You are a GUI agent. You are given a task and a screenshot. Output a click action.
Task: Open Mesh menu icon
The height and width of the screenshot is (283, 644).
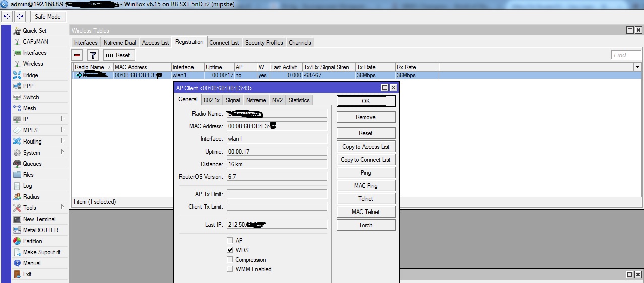(18, 108)
